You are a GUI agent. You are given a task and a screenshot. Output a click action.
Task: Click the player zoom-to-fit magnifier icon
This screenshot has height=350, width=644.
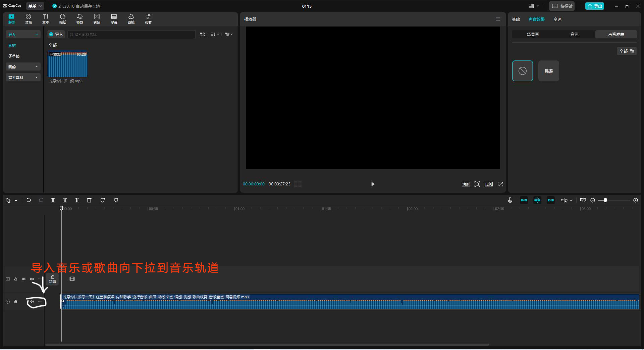(x=477, y=184)
